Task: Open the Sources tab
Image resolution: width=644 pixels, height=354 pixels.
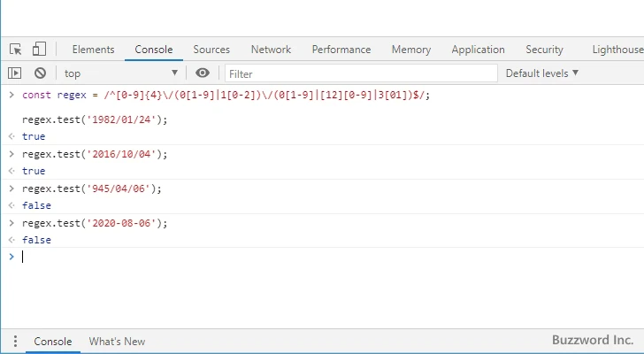Action: [x=211, y=50]
